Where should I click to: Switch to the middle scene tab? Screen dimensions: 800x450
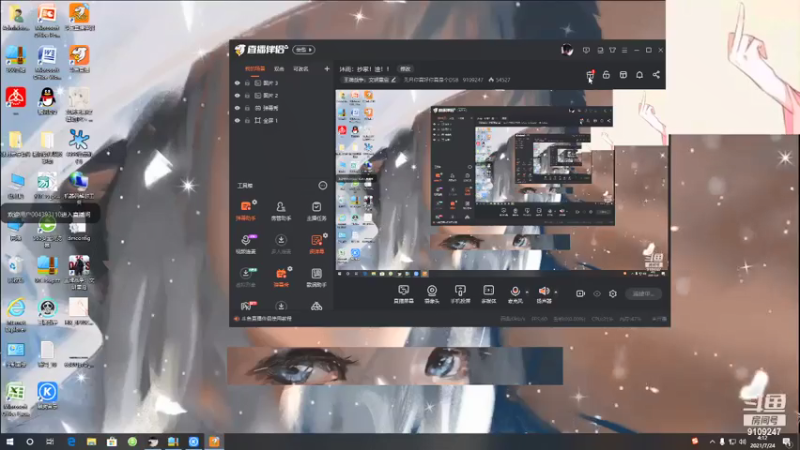click(x=279, y=68)
